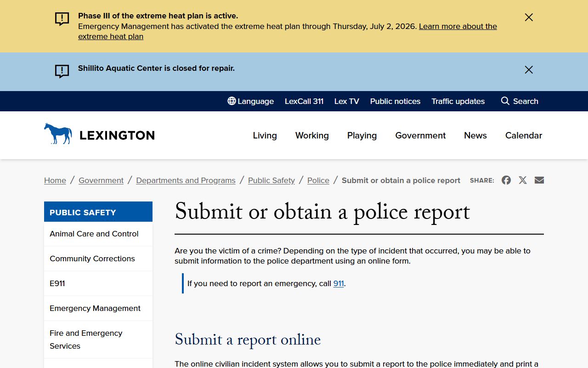Viewport: 588px width, 368px height.
Task: Open the Government menu
Action: (421, 136)
